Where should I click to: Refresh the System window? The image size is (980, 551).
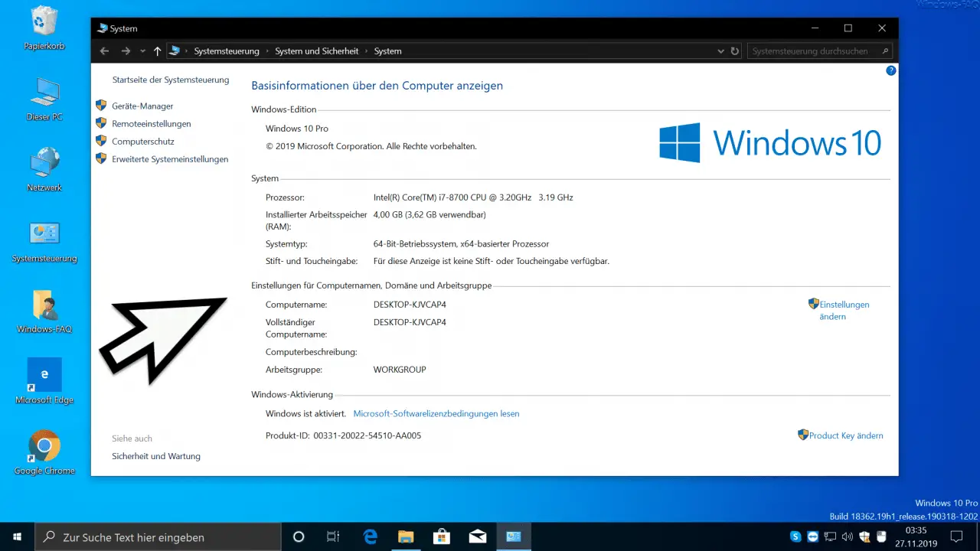coord(735,51)
